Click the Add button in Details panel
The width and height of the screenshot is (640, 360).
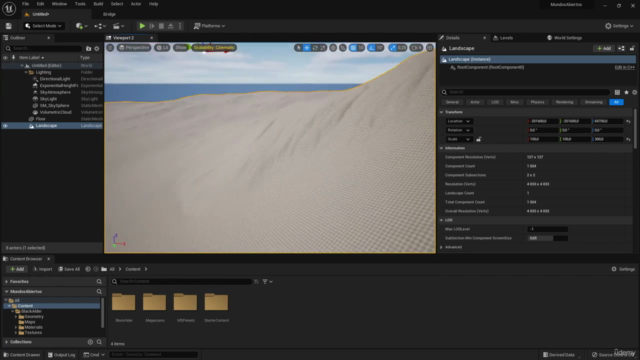pyautogui.click(x=604, y=48)
